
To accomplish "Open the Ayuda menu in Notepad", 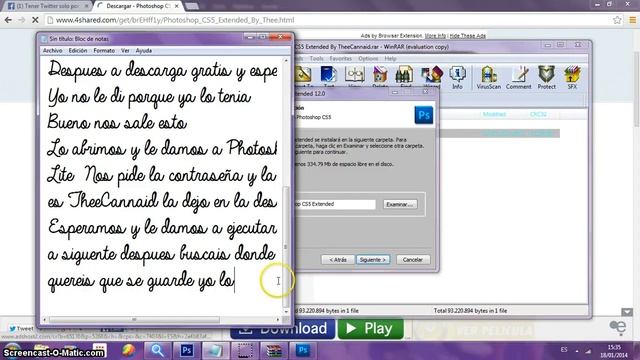I will click(144, 51).
